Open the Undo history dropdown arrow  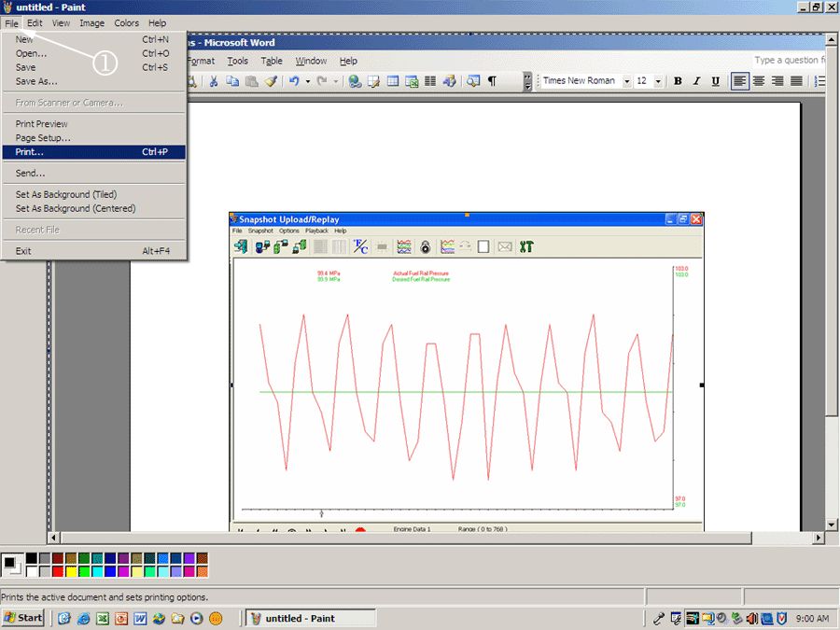click(306, 81)
